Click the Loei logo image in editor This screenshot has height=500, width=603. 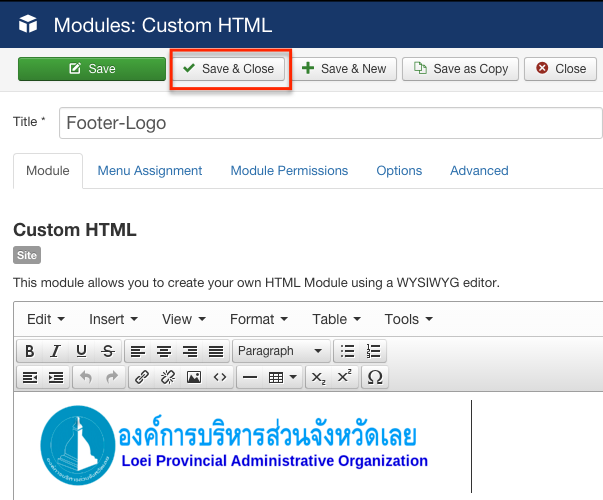pyautogui.click(x=234, y=445)
